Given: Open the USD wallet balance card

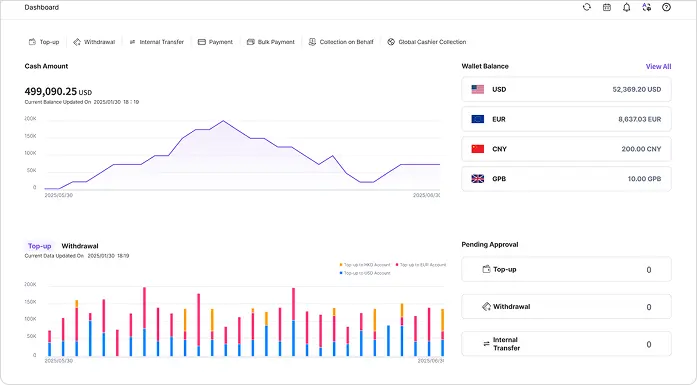Looking at the screenshot, I should click(566, 89).
